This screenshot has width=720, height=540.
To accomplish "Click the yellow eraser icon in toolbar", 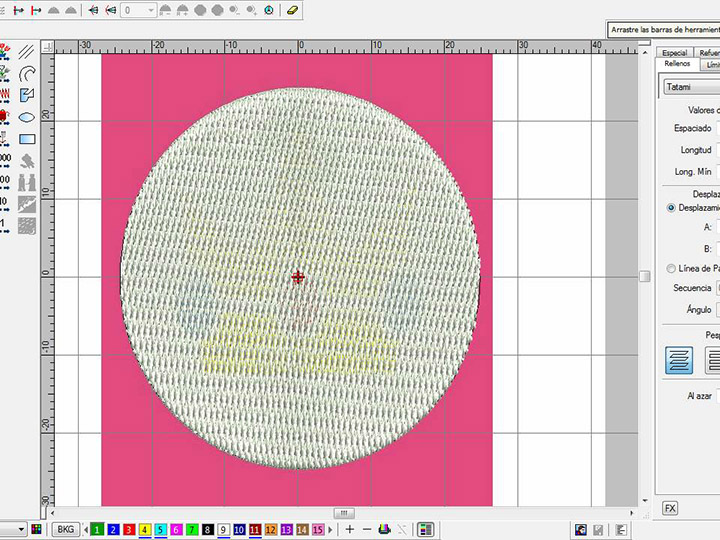I will coord(292,10).
